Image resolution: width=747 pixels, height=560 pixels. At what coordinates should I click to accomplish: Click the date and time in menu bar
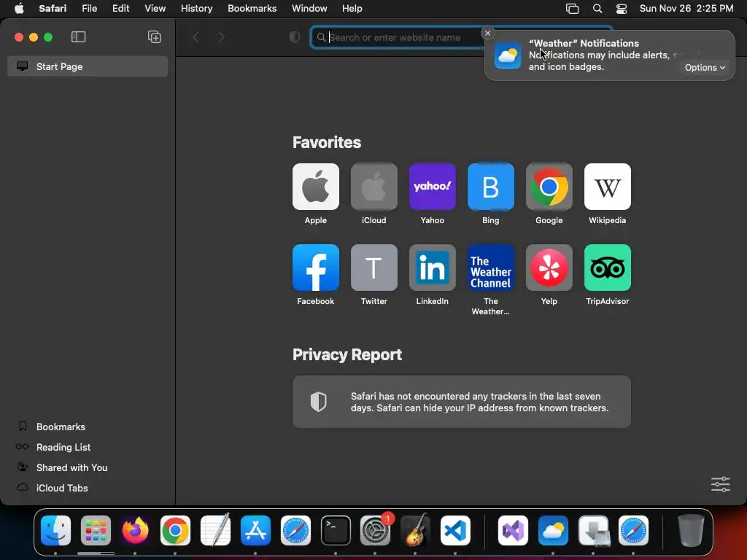coord(686,9)
